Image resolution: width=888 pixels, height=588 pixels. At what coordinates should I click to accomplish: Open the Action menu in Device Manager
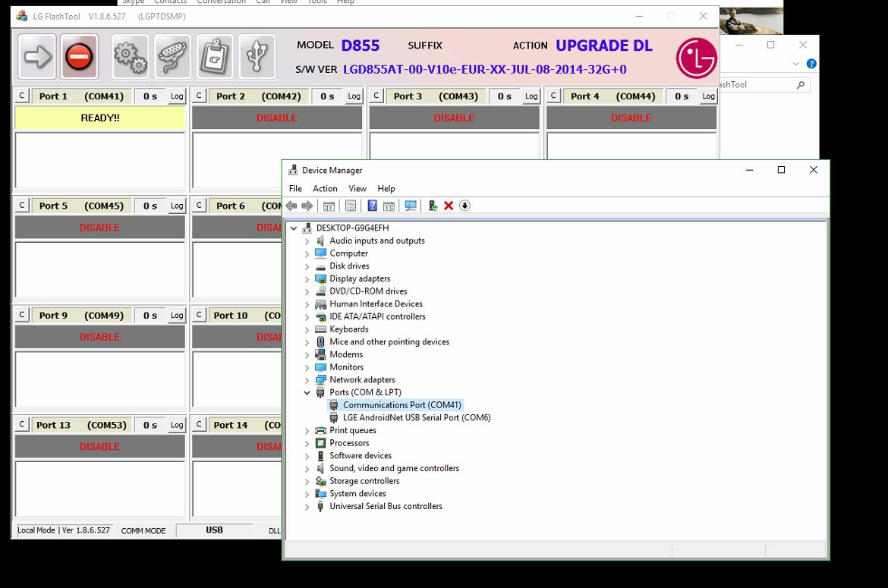coord(325,189)
